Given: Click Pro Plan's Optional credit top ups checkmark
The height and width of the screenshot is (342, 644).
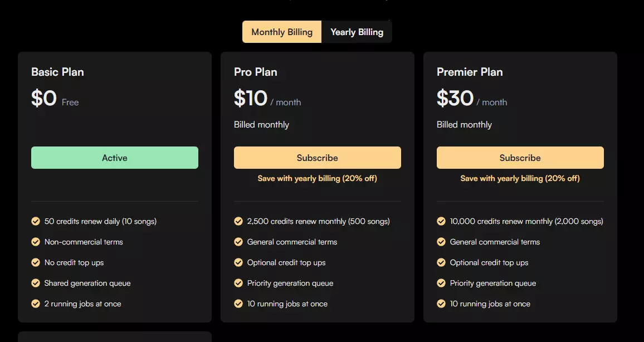Looking at the screenshot, I should point(238,262).
